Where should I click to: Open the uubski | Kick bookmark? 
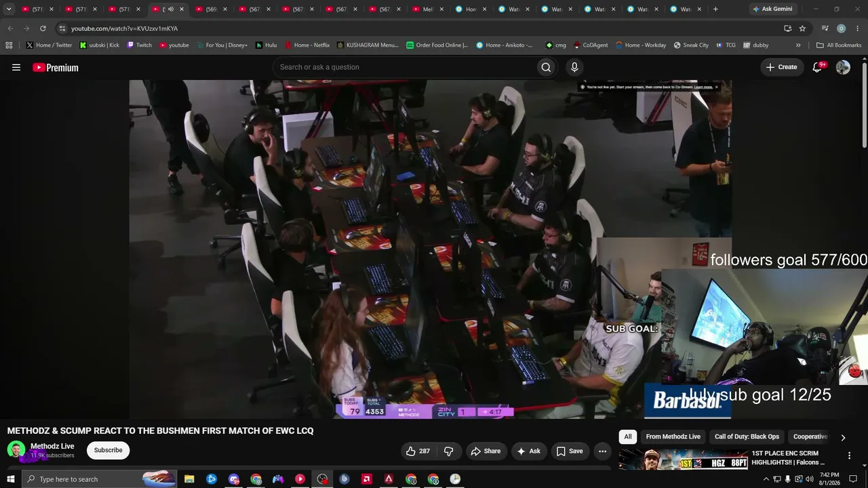point(99,45)
